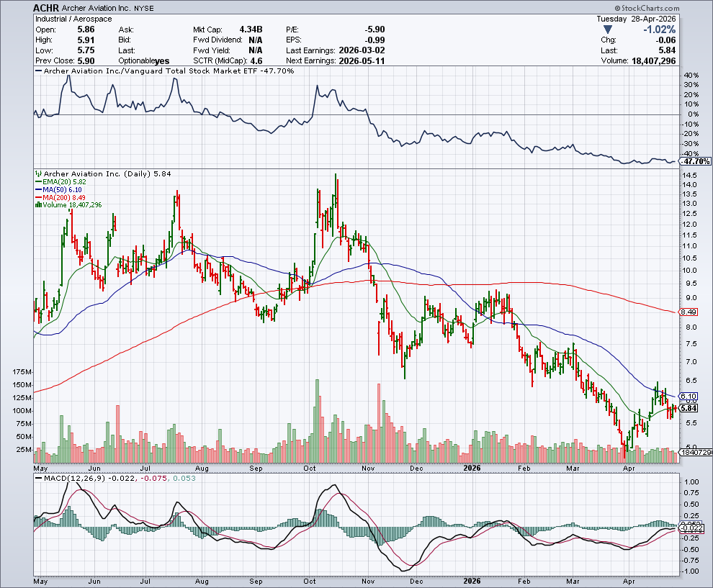This screenshot has height=588, width=713.
Task: Click the Low value 5.75
Action: click(86, 50)
